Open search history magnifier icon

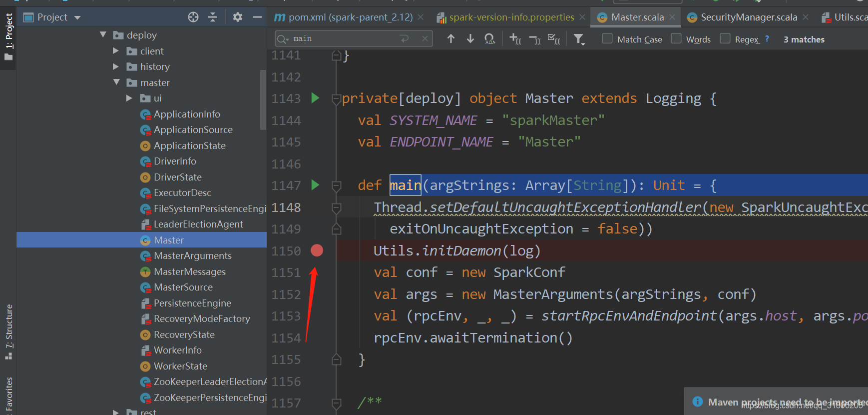[x=283, y=39]
